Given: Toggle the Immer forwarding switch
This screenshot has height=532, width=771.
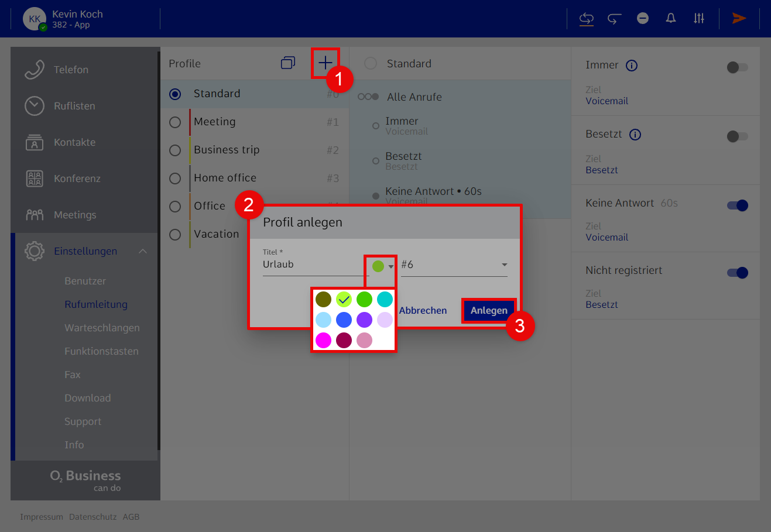Looking at the screenshot, I should tap(737, 67).
